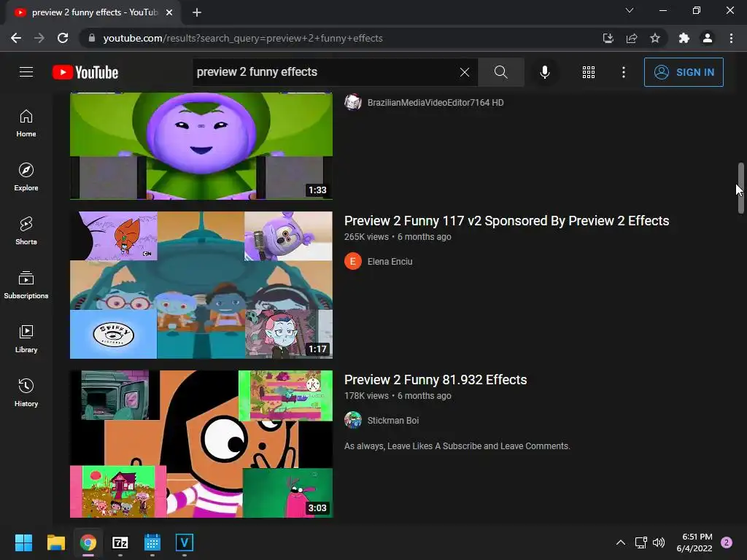Viewport: 747px width, 560px height.
Task: Open Elena Enciu channel link
Action: (390, 262)
